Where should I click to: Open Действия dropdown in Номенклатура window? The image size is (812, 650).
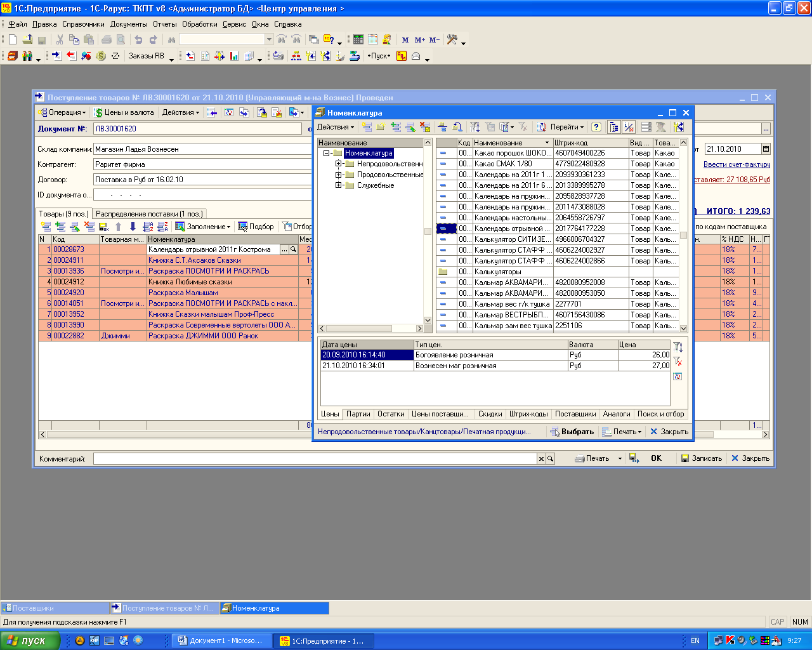336,127
